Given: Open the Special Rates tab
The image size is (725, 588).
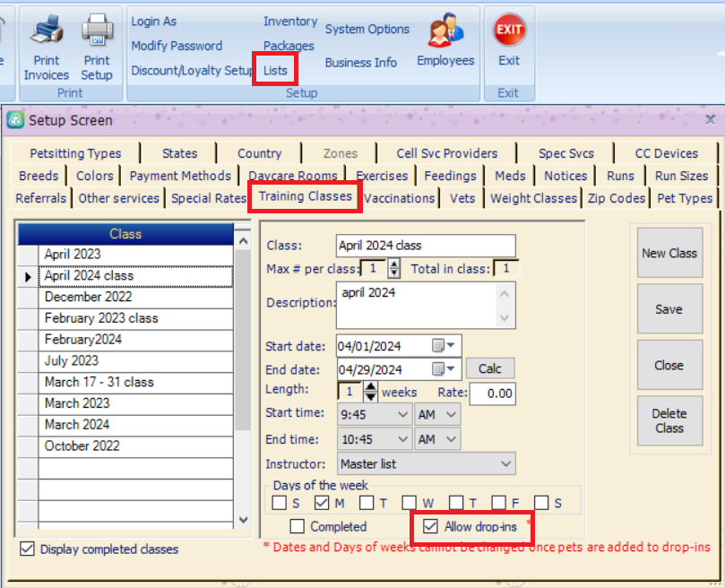Looking at the screenshot, I should [x=209, y=198].
